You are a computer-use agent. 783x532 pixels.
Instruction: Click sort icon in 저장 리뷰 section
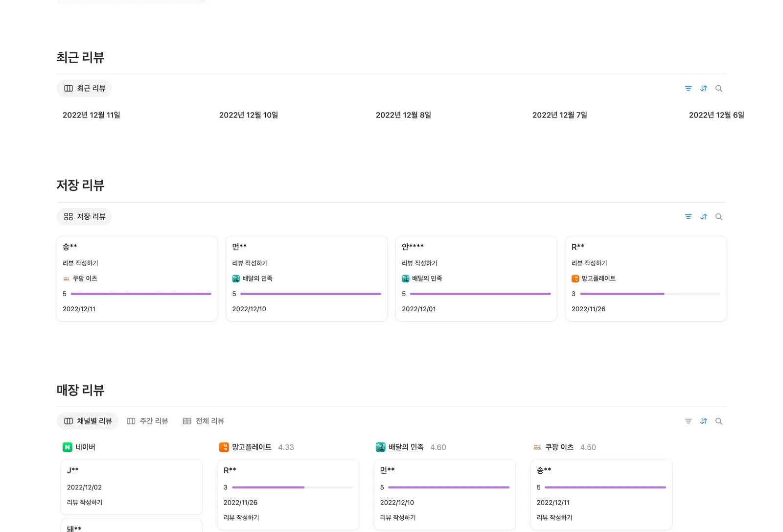click(x=703, y=217)
